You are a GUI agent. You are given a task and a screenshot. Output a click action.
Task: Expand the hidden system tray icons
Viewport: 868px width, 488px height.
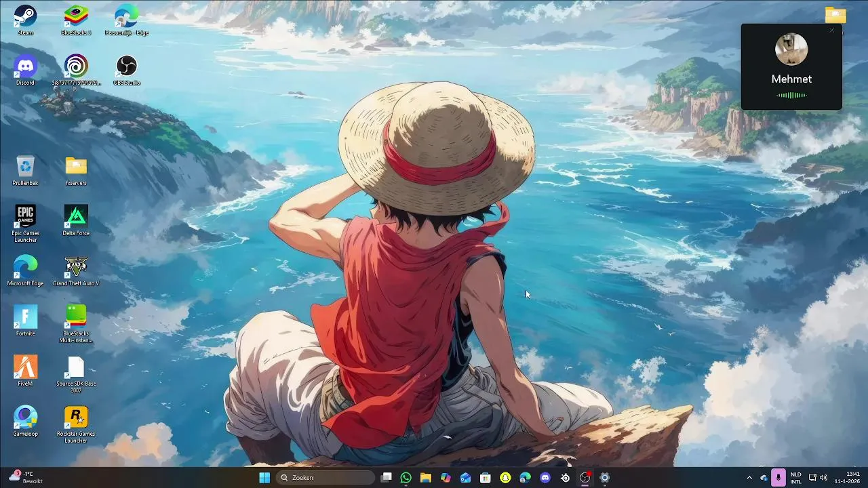point(749,478)
